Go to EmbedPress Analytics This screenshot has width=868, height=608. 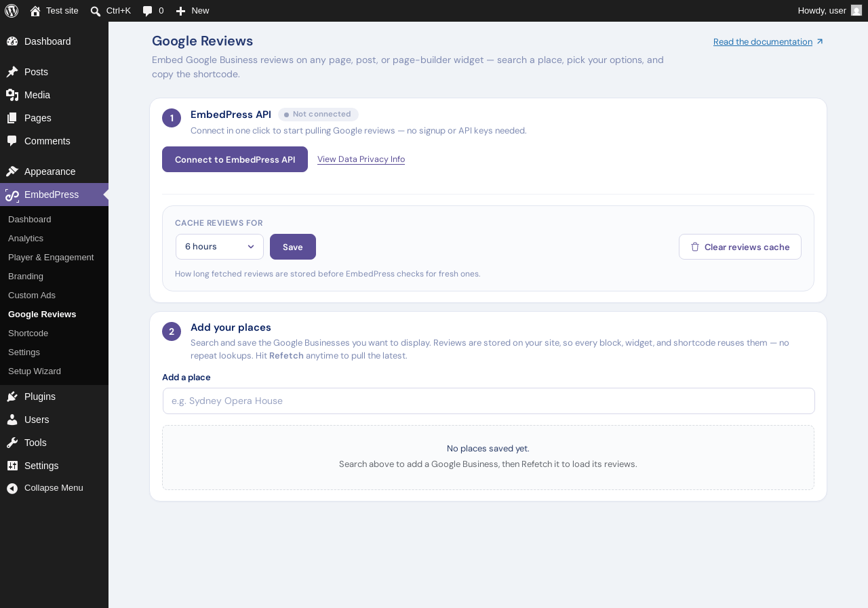[x=54, y=239]
